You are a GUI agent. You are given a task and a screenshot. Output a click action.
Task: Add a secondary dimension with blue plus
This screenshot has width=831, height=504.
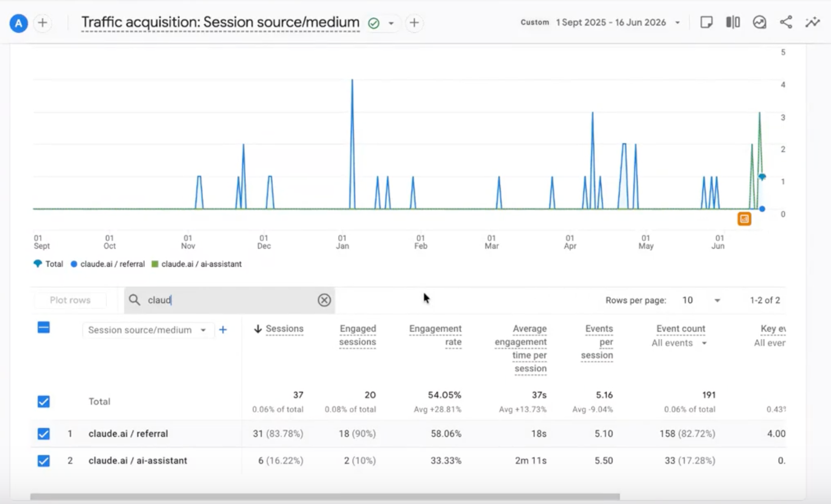(223, 330)
